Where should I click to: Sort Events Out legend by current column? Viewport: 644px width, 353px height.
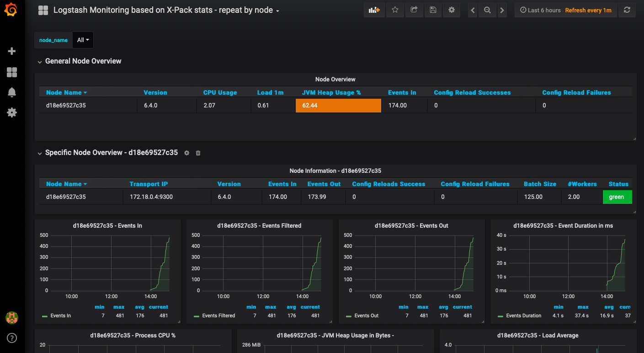point(463,307)
